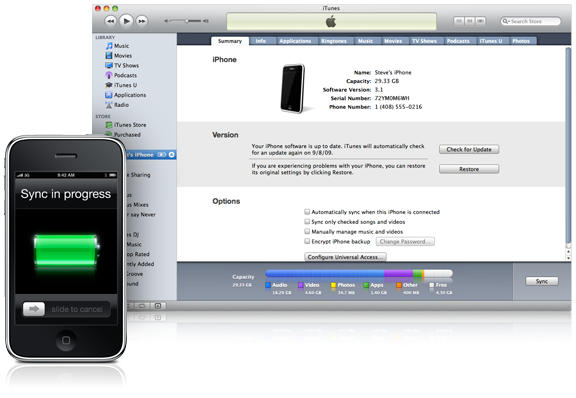Select the Top Rated playlist
This screenshot has width=576, height=398.
tap(138, 254)
